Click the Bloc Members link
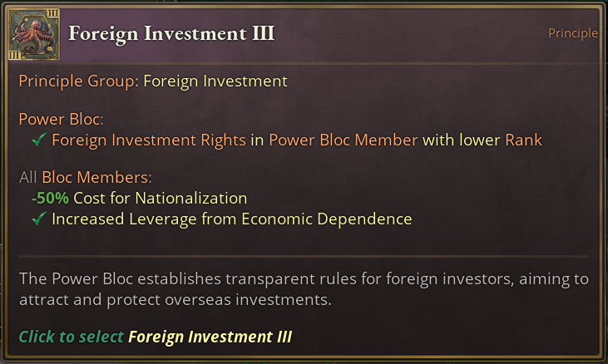Viewport: 608px width, 364px height. (x=96, y=177)
